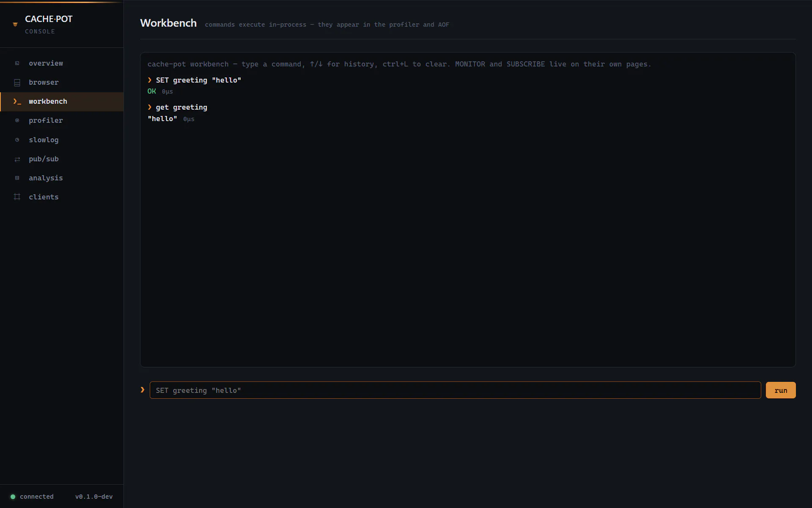The image size is (812, 508).
Task: Select the workbench nav item
Action: (62, 102)
